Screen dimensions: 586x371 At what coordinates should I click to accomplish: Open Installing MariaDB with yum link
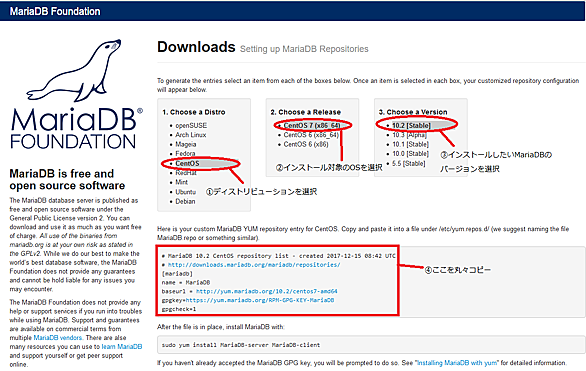pyautogui.click(x=457, y=363)
